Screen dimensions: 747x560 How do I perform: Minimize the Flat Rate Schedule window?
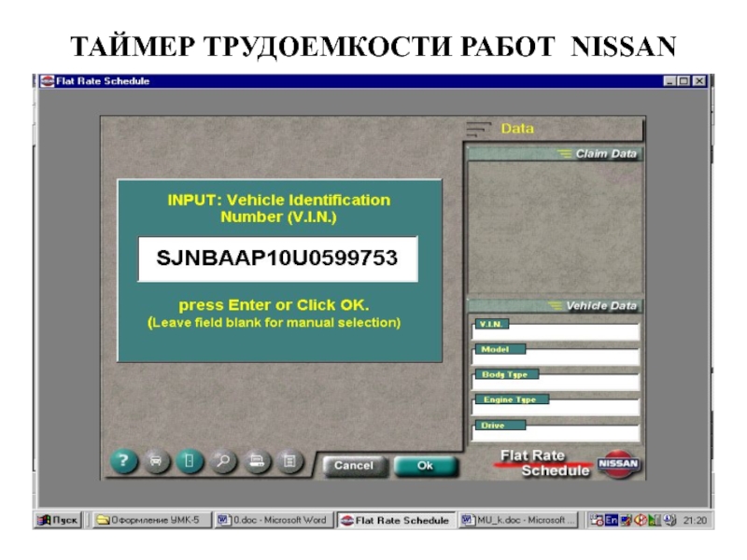point(670,81)
